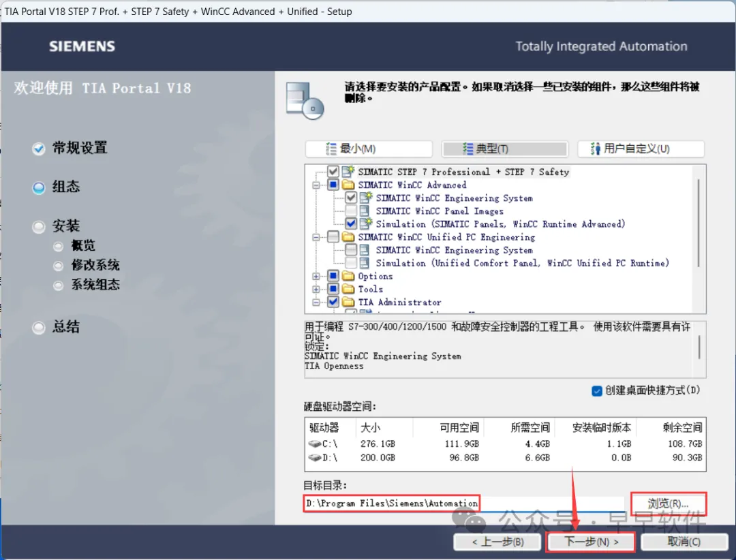Check the WinCC Panel Images checkbox
736x560 pixels.
(351, 211)
